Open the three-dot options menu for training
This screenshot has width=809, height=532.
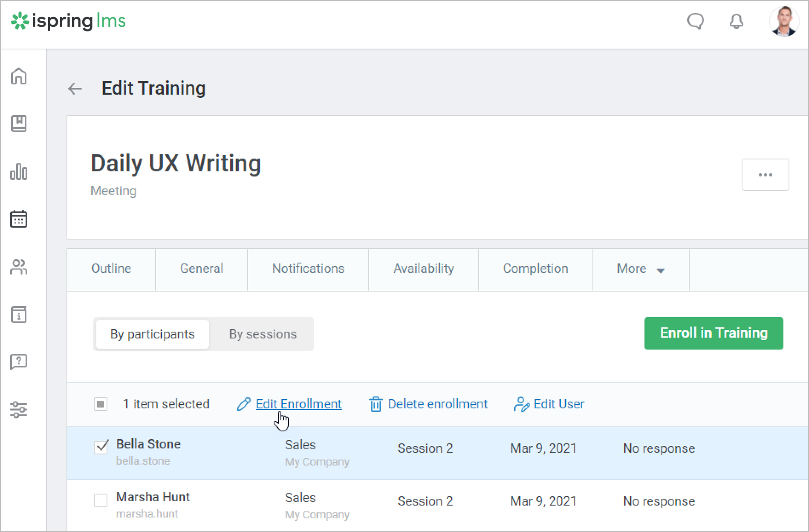pyautogui.click(x=765, y=175)
